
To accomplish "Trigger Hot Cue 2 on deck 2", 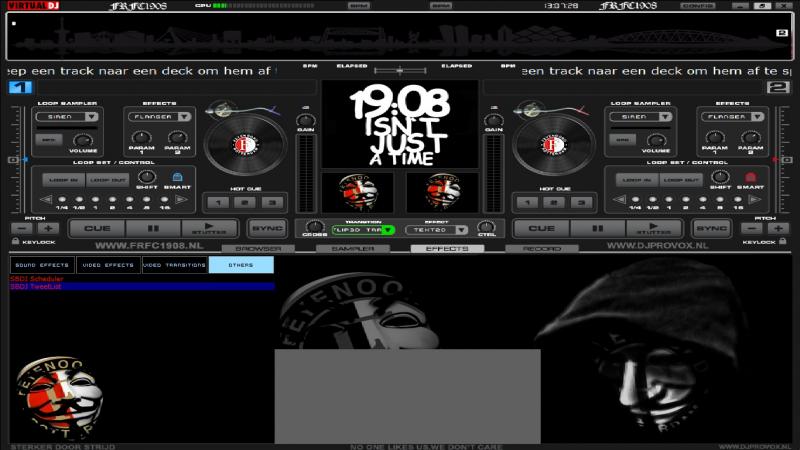I will click(x=554, y=203).
